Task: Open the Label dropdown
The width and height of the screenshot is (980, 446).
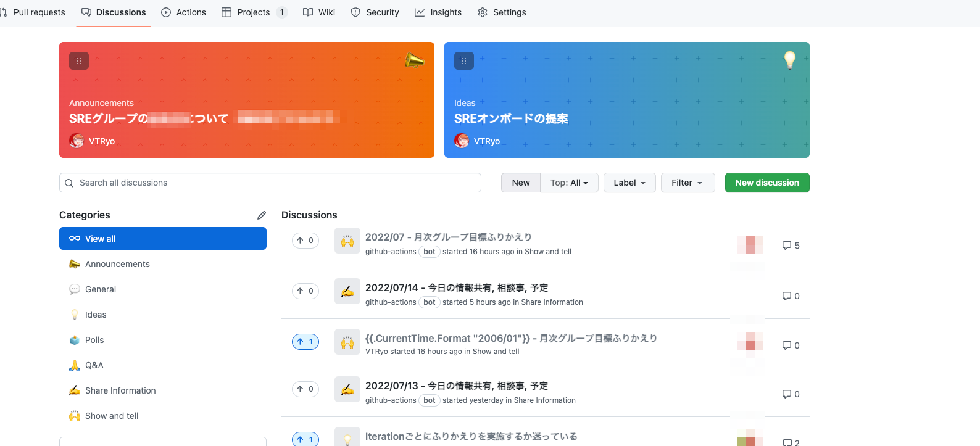Action: (629, 183)
